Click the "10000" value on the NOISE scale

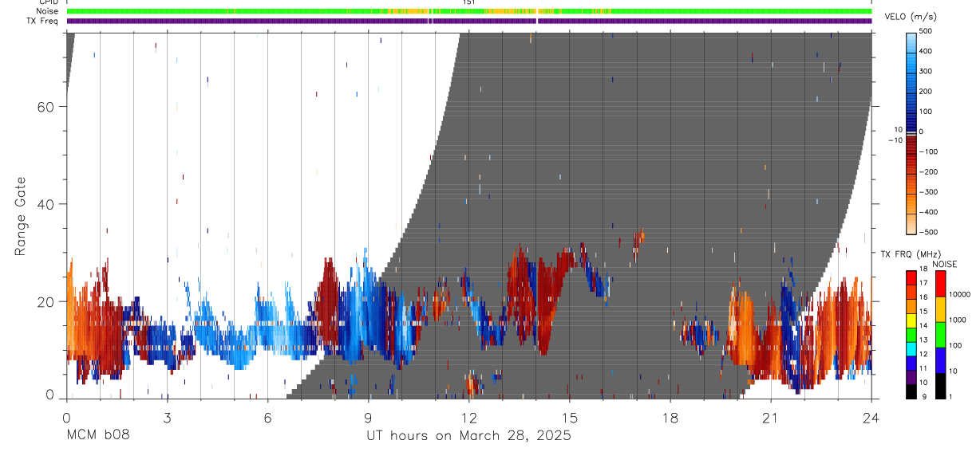[960, 295]
